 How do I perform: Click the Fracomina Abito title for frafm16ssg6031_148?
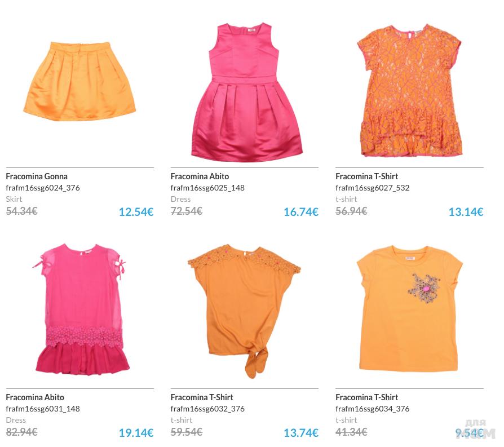(x=35, y=397)
